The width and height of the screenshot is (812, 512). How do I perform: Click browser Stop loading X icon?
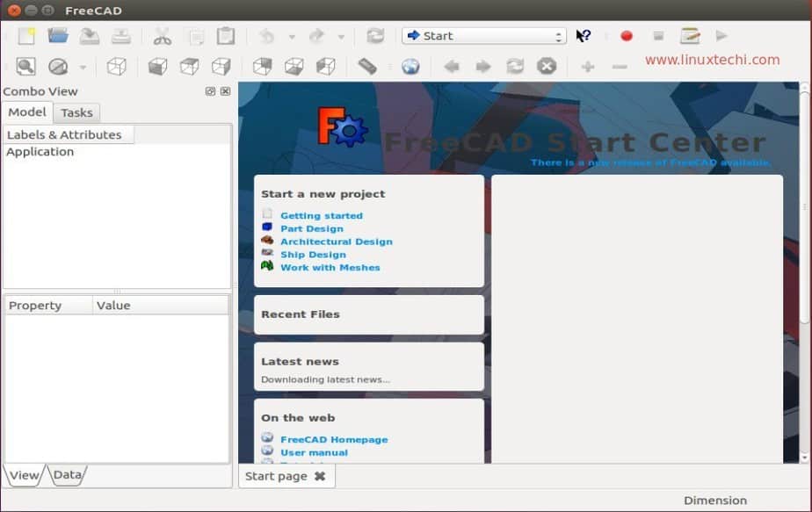tap(547, 66)
